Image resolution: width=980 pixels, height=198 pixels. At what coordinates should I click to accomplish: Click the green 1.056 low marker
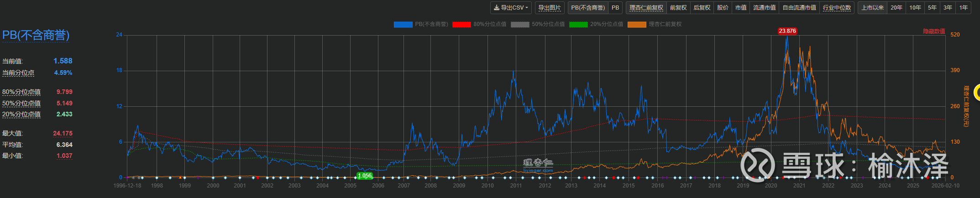tap(364, 176)
